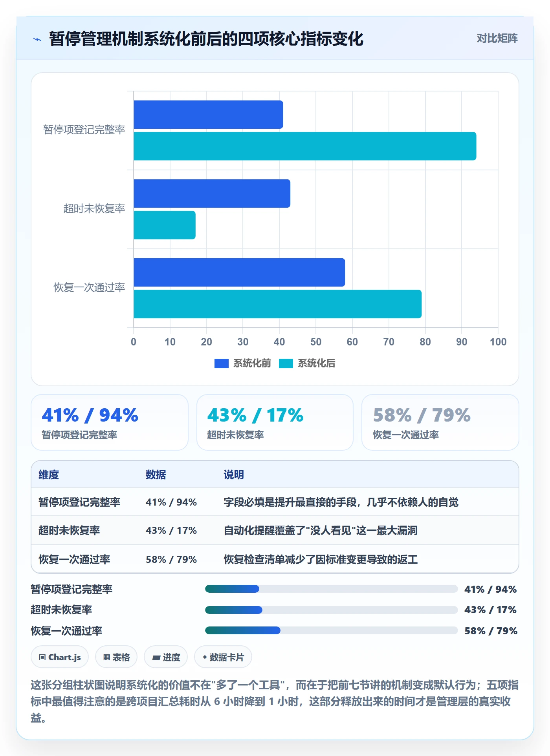Open the 58% / 79% data card
This screenshot has height=756, width=550.
440,422
